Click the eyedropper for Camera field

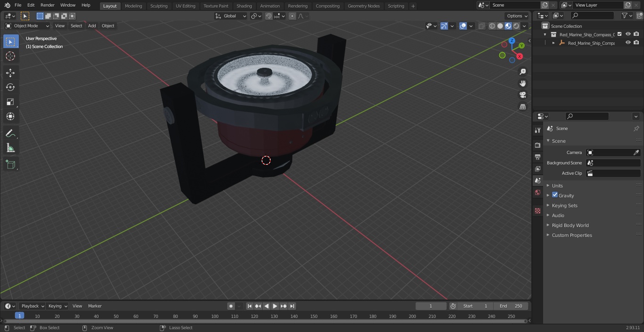636,153
